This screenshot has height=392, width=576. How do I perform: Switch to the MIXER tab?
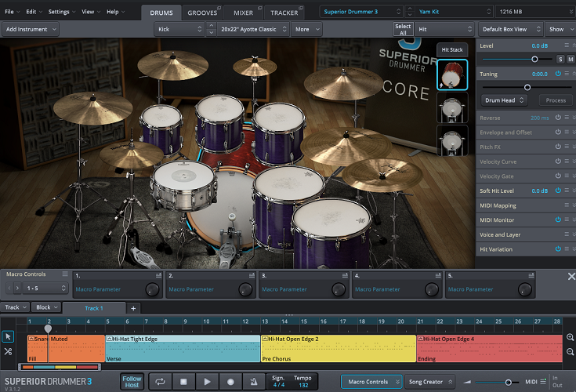tap(243, 13)
